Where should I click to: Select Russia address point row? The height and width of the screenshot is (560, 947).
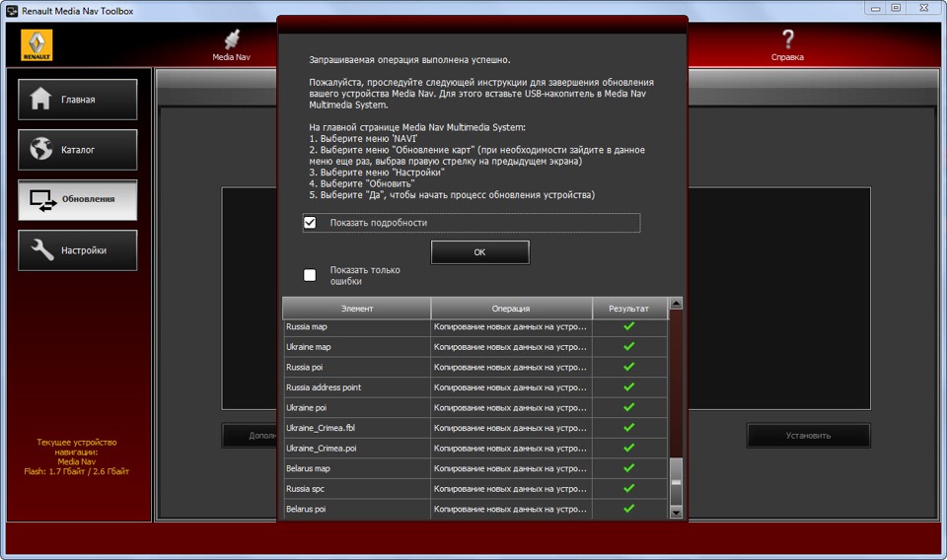pyautogui.click(x=474, y=387)
